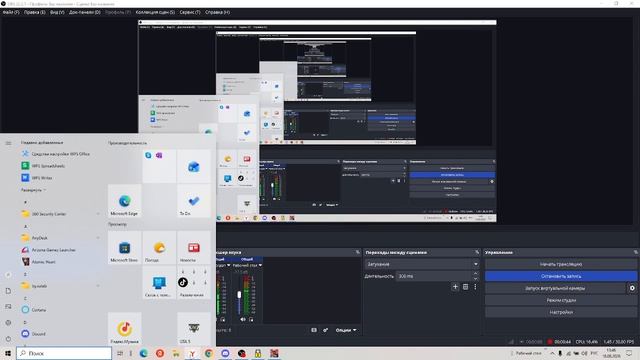Open the Коллекция сцен menu
This screenshot has width=640, height=360.
pos(155,12)
